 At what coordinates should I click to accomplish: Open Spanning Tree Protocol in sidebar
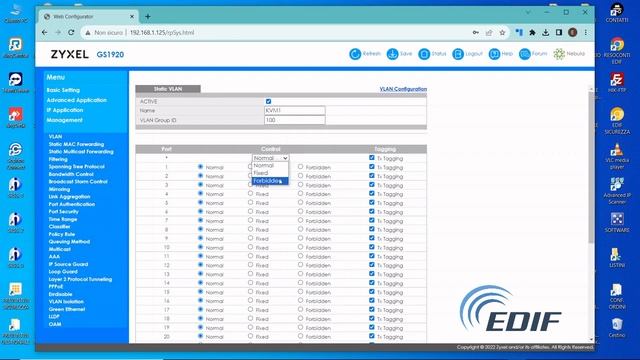(x=76, y=167)
